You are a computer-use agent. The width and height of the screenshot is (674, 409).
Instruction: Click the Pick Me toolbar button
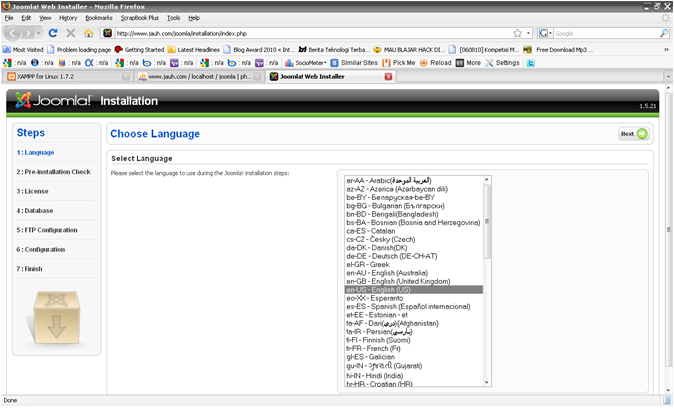398,63
